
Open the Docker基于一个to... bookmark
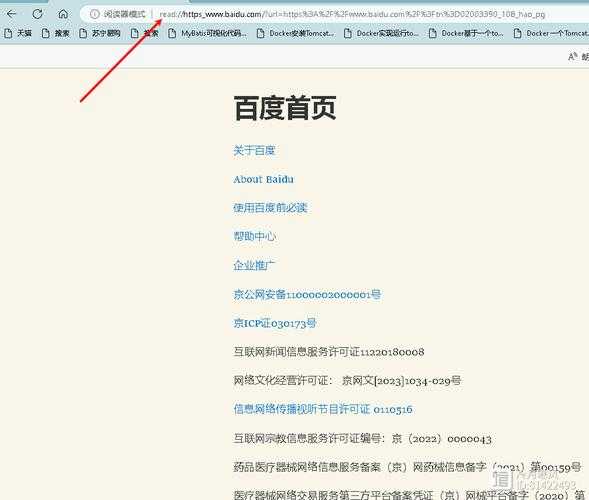click(466, 33)
